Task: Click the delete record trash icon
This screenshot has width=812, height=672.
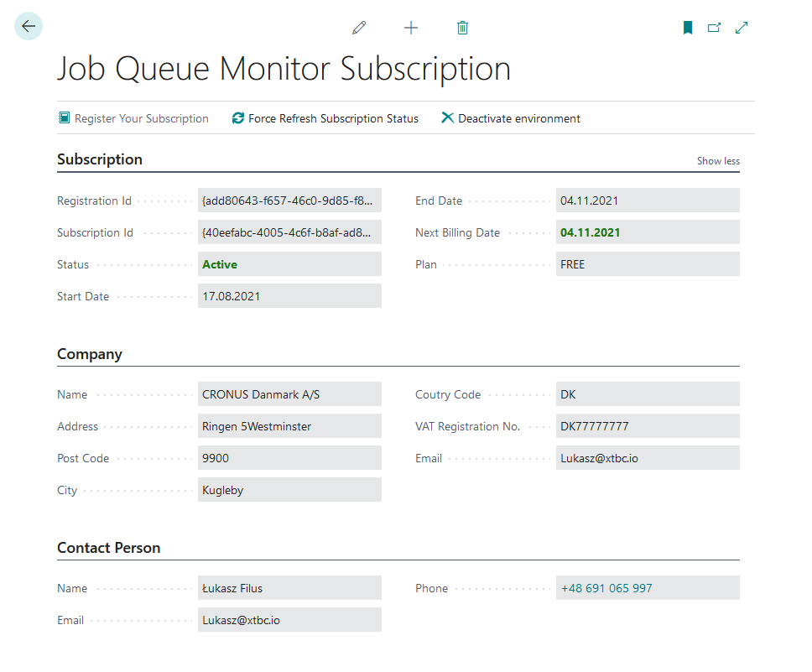Action: (462, 27)
